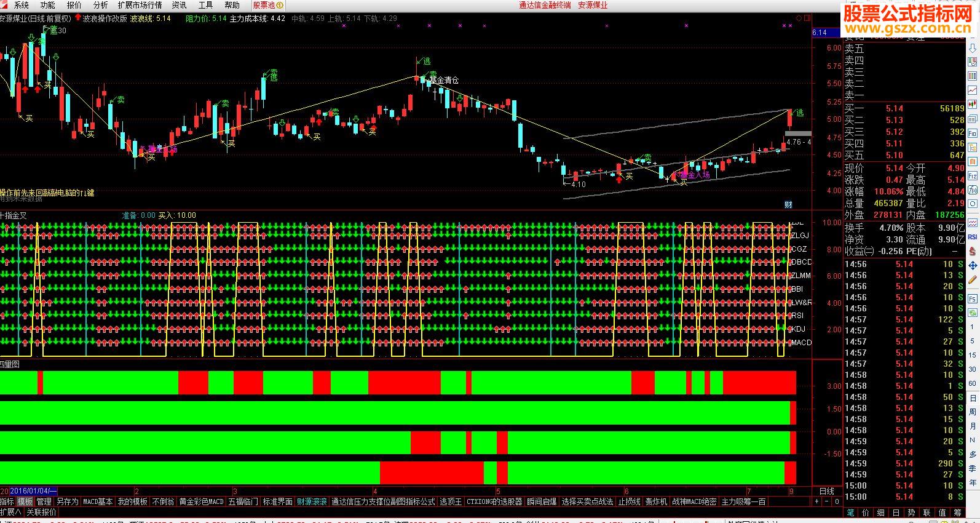Click the 2016/01/04 date marker on the time axis
980x523 pixels.
[33, 491]
